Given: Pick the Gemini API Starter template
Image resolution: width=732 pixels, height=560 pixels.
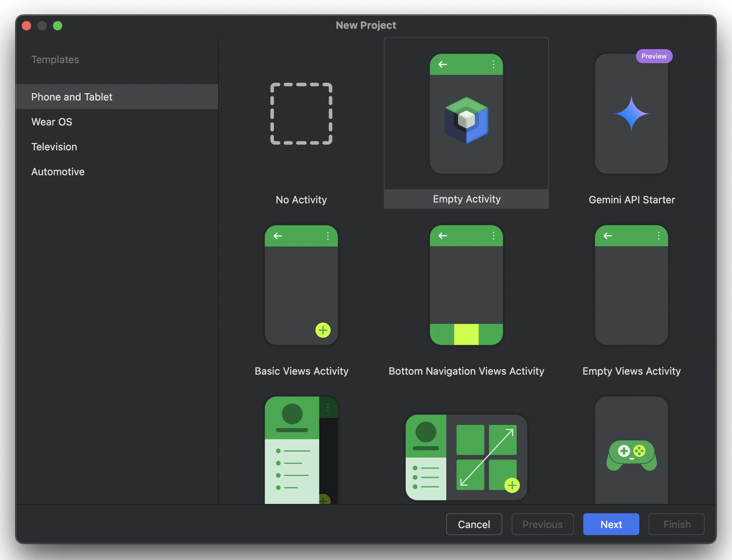Looking at the screenshot, I should 632,114.
